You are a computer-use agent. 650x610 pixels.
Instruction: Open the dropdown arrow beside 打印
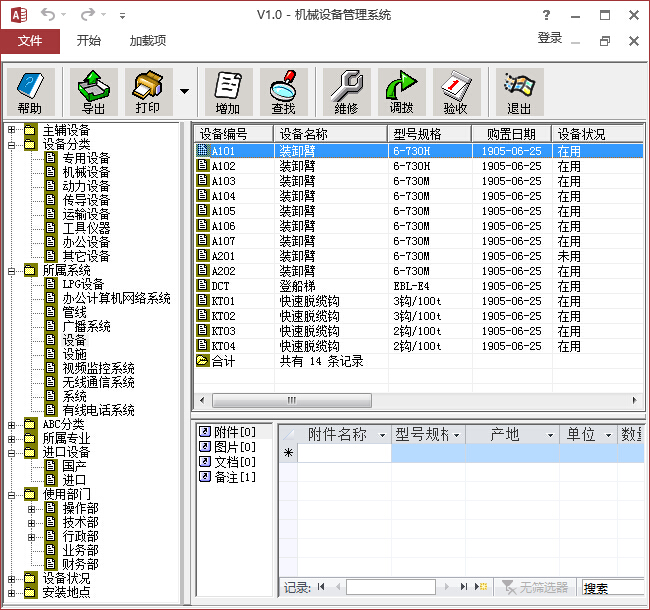[184, 92]
